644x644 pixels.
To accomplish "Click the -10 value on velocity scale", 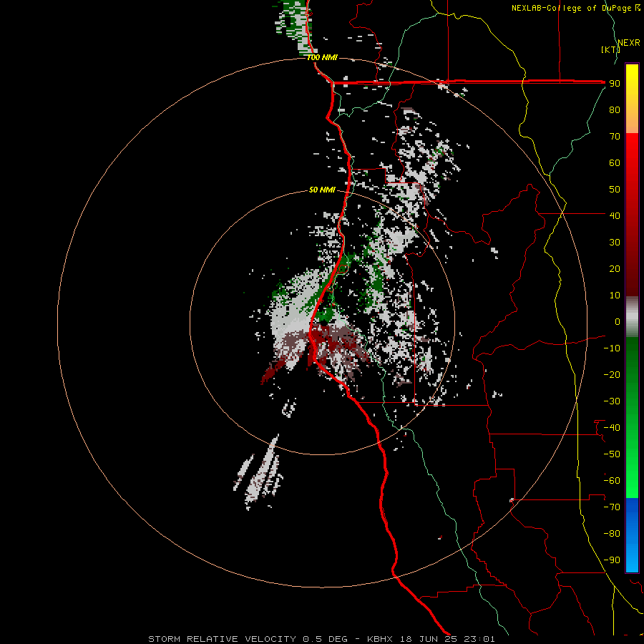I will (612, 348).
